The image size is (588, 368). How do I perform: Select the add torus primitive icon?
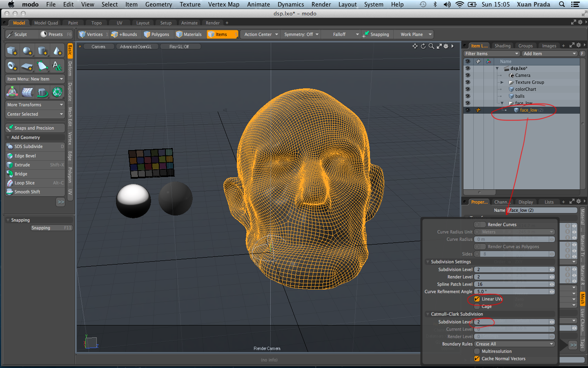12,66
